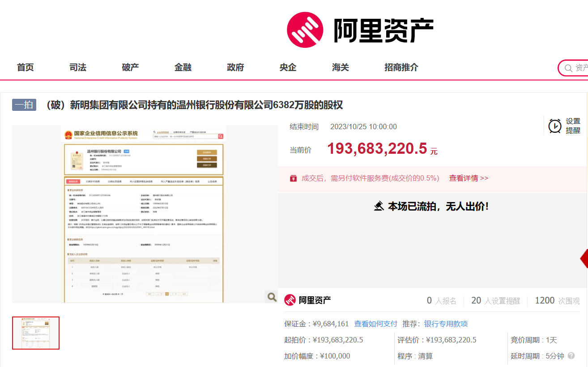Open the 海关 navigation tab
588x367 pixels.
[x=341, y=67]
